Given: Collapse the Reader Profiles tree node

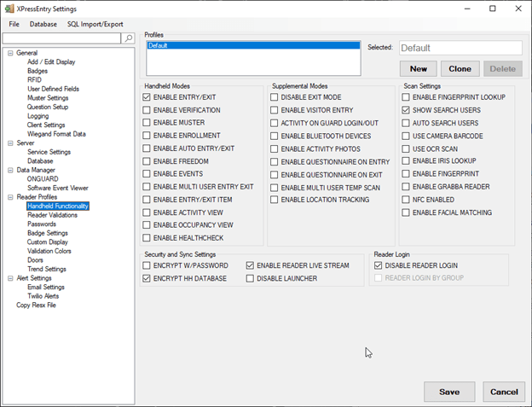Looking at the screenshot, I should (9, 197).
